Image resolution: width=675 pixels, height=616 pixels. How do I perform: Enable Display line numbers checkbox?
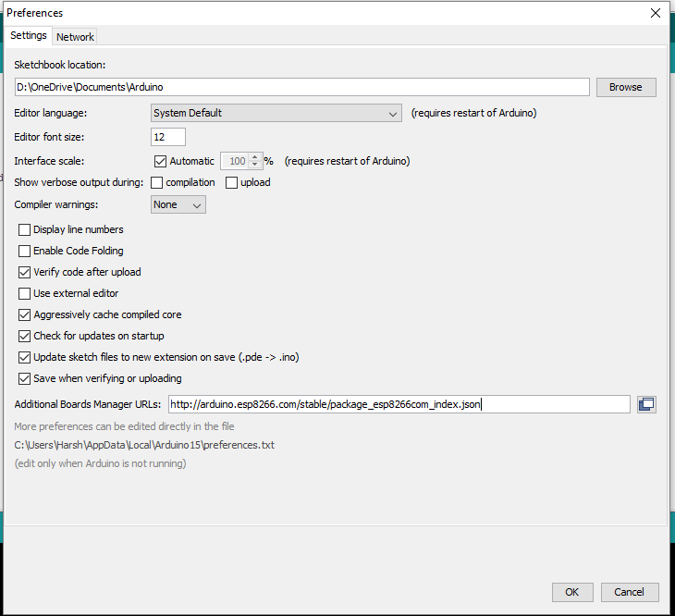(x=25, y=229)
